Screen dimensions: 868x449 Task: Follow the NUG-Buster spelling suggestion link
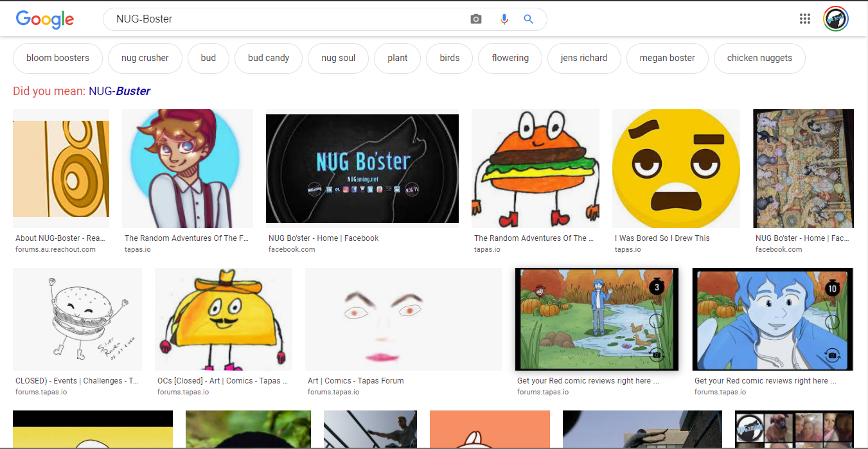(120, 91)
